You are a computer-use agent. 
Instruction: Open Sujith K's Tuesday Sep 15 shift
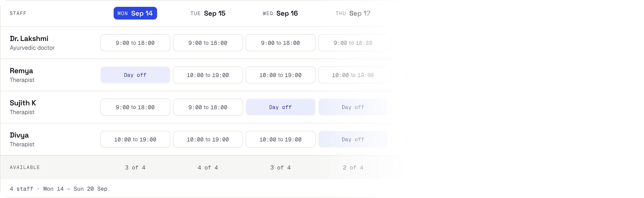[x=208, y=107]
